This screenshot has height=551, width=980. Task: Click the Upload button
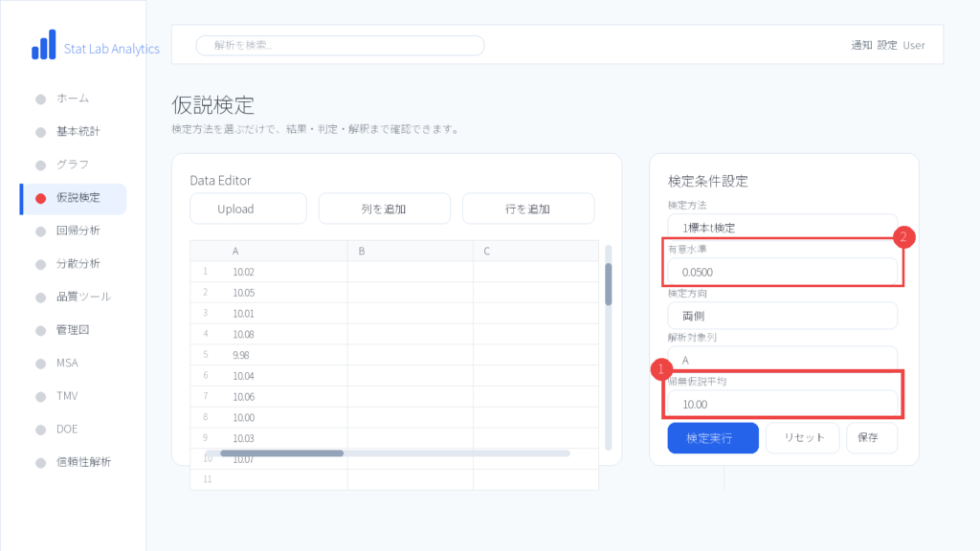click(x=248, y=209)
